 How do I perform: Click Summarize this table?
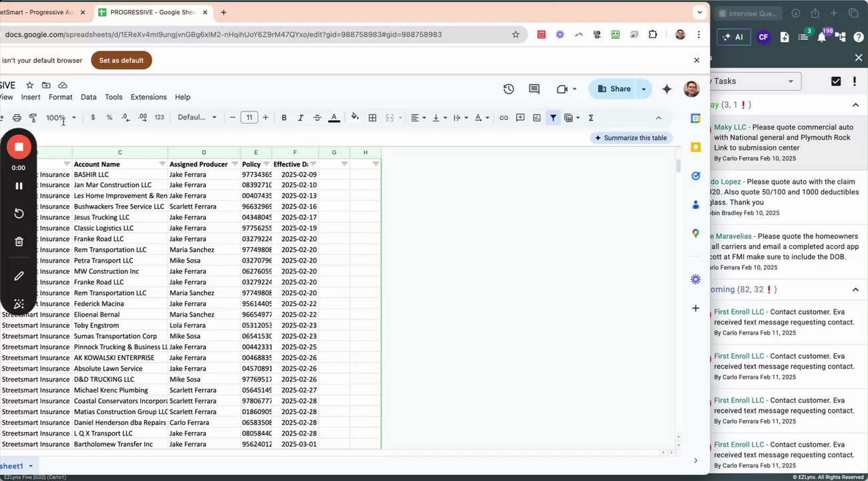[630, 138]
